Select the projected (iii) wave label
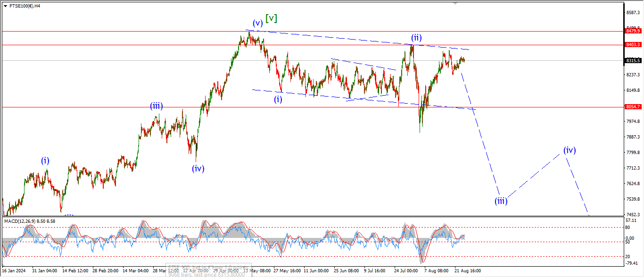644x277 pixels. coord(501,201)
